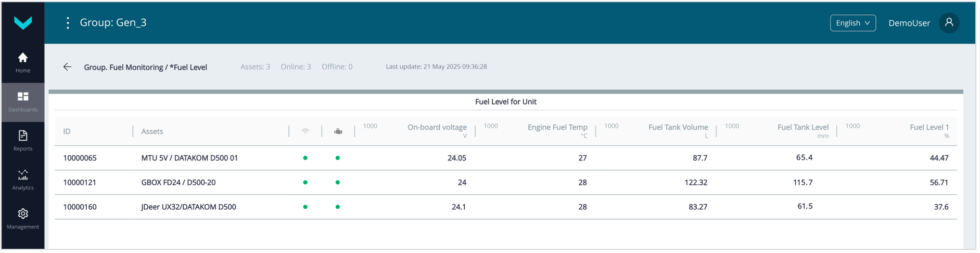The width and height of the screenshot is (980, 253).
Task: Click the engine status column icon
Action: 338,131
